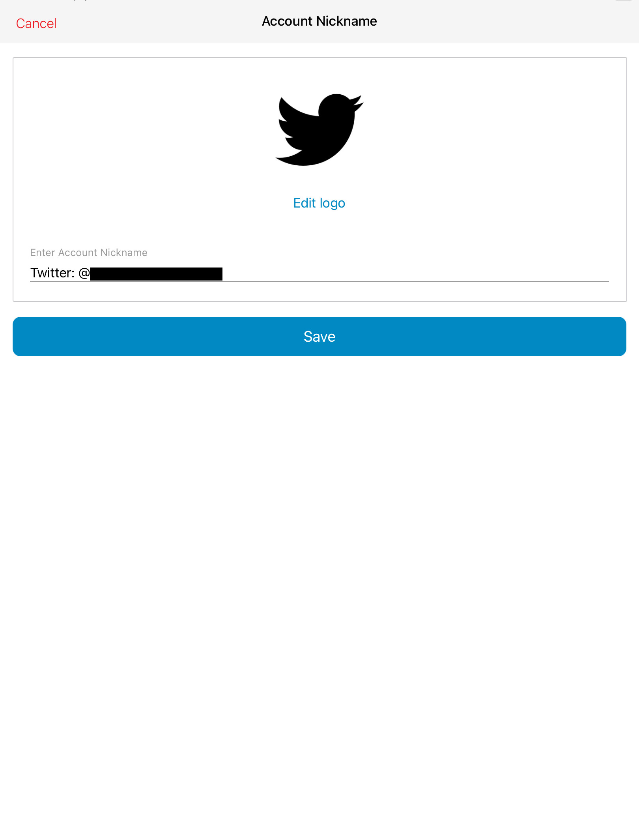
Task: Confirm changes with the Save button
Action: (319, 337)
